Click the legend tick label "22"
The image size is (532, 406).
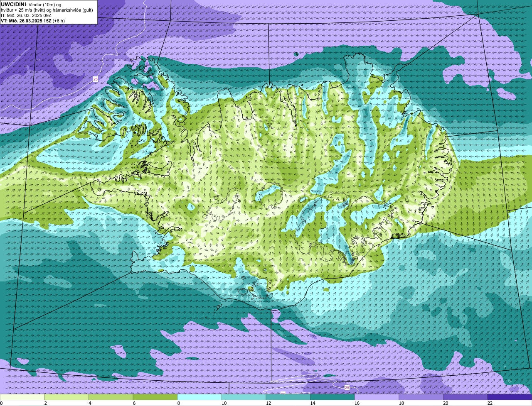(490, 403)
